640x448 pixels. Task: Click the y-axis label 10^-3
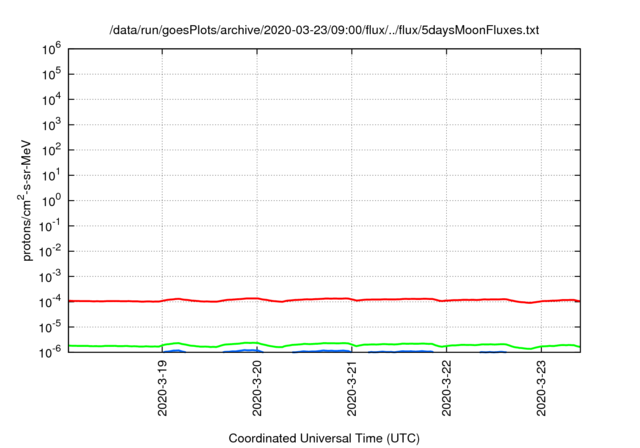pyautogui.click(x=50, y=277)
